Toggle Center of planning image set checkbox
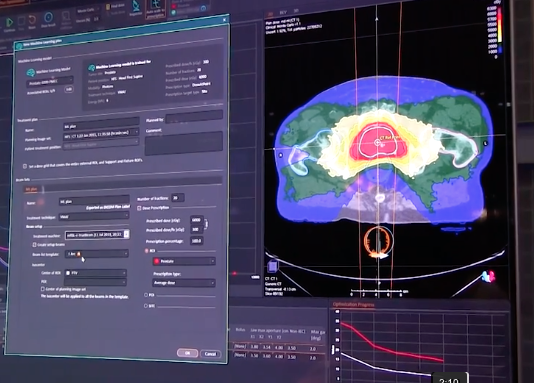This screenshot has width=534, height=383. coord(43,289)
